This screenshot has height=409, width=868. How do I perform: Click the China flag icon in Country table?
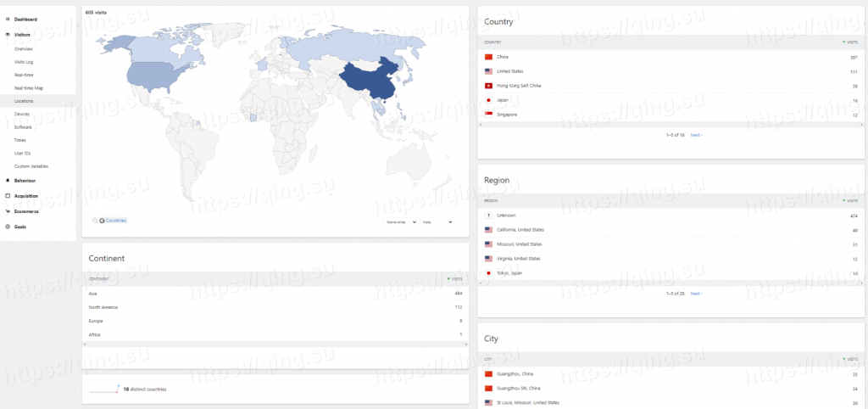488,57
